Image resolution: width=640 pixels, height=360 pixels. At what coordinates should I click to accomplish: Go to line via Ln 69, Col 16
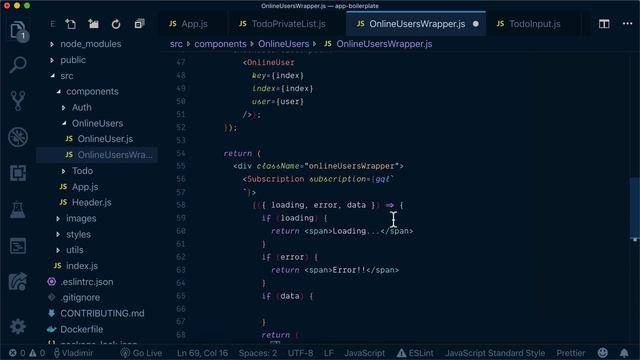202,353
